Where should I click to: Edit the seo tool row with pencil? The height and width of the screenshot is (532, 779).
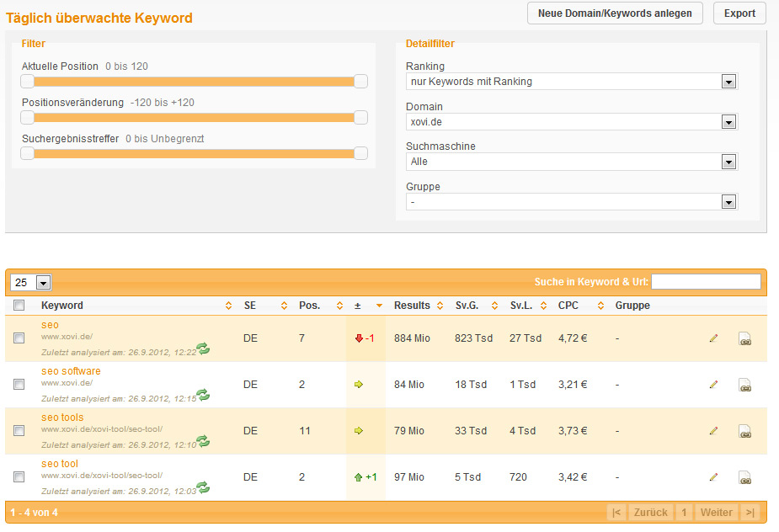713,476
